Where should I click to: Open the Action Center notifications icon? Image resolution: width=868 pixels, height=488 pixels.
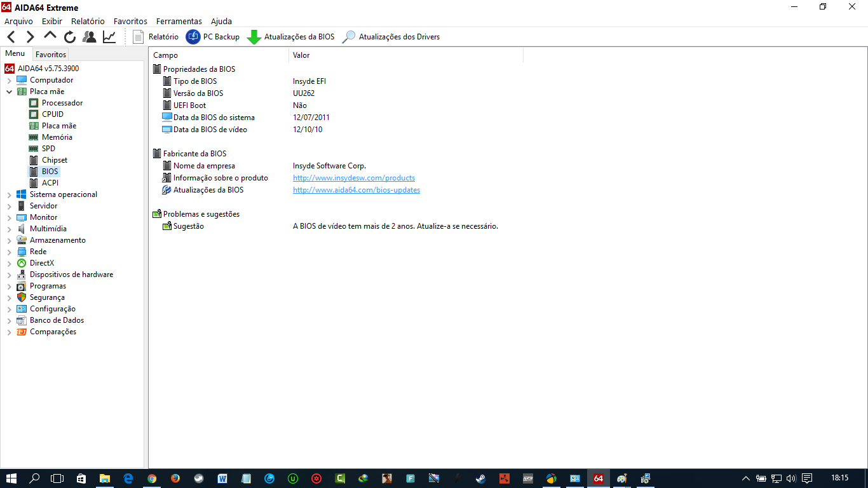pos(806,478)
